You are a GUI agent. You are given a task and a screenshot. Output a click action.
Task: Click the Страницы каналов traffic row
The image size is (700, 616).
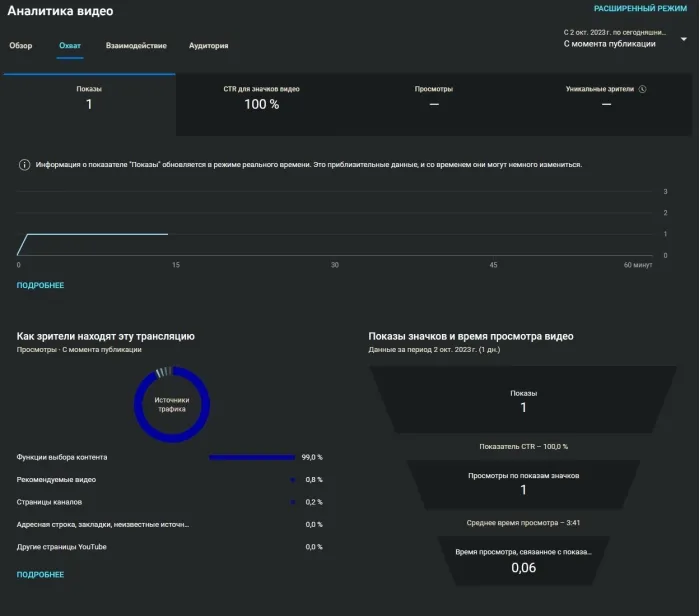point(170,502)
